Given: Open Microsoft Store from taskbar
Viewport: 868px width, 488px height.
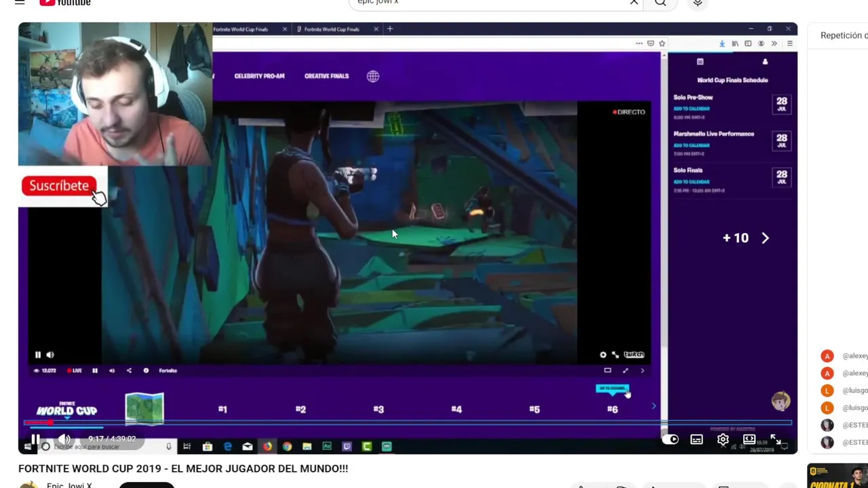Looking at the screenshot, I should point(208,447).
